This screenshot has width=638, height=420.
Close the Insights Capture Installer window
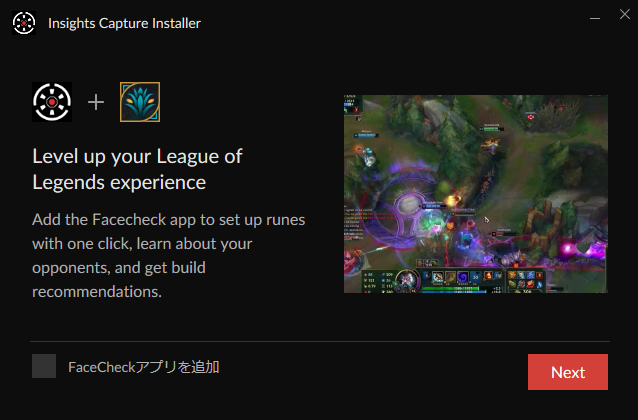(x=625, y=14)
